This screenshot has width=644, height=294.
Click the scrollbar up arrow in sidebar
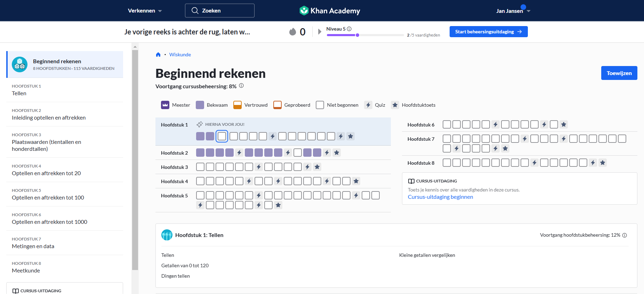[135, 47]
